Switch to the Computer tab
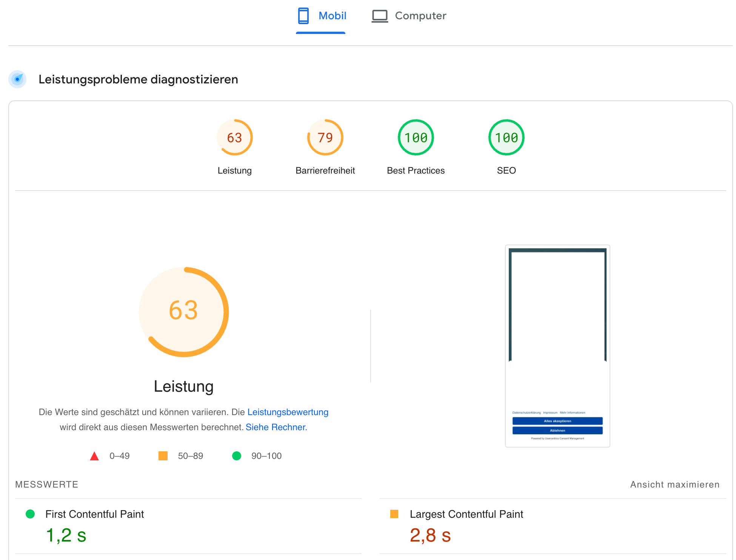This screenshot has height=560, width=736. point(409,16)
